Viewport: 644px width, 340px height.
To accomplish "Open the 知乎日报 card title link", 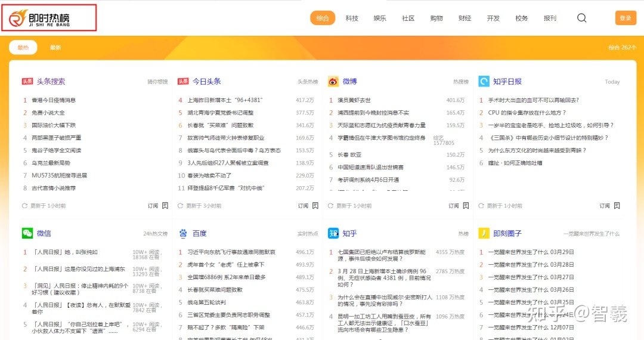I will pyautogui.click(x=507, y=81).
